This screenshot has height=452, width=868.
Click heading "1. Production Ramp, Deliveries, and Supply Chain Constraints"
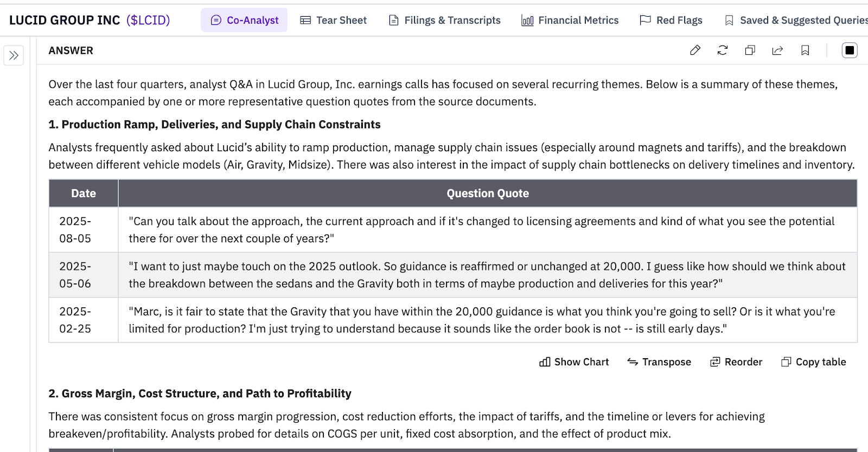tap(214, 125)
